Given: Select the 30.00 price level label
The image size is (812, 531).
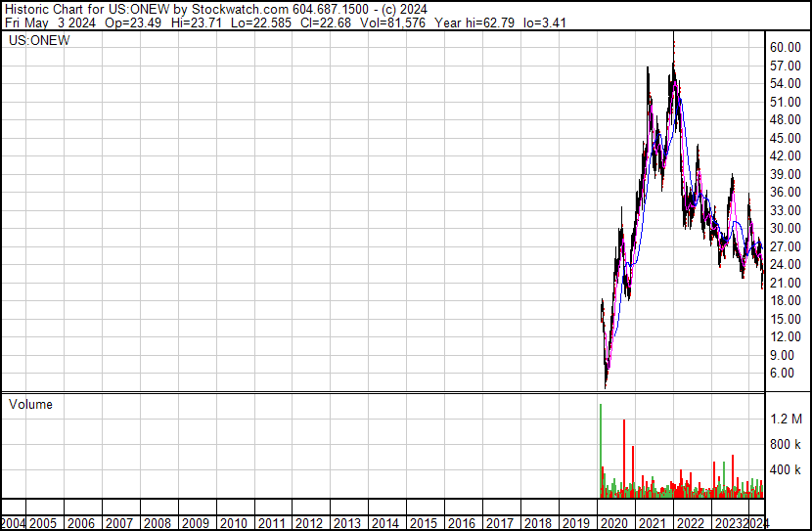Looking at the screenshot, I should point(786,228).
